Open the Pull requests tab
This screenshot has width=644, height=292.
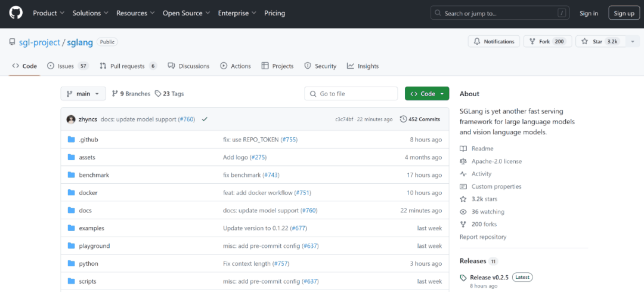tap(128, 66)
